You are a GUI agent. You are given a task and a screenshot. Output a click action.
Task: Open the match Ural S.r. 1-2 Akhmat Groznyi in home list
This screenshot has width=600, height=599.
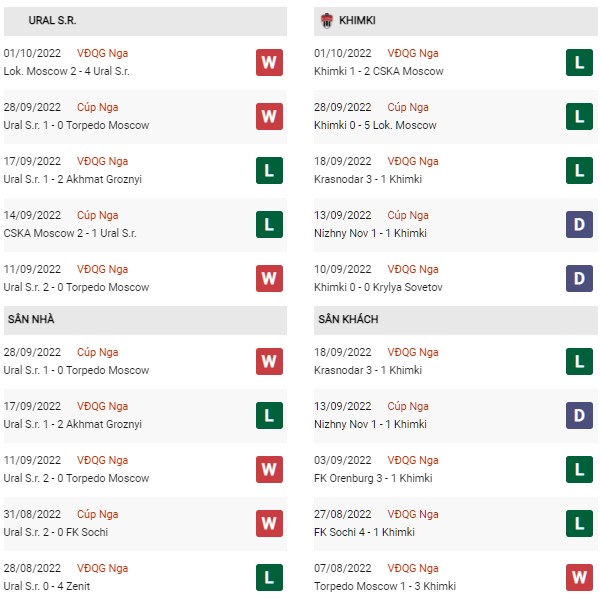click(x=73, y=424)
